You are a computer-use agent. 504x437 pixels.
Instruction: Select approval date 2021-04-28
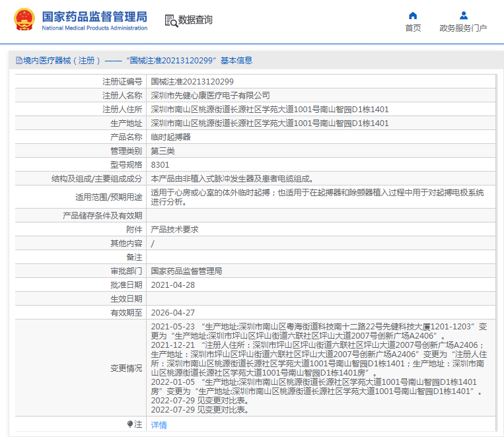tap(173, 285)
